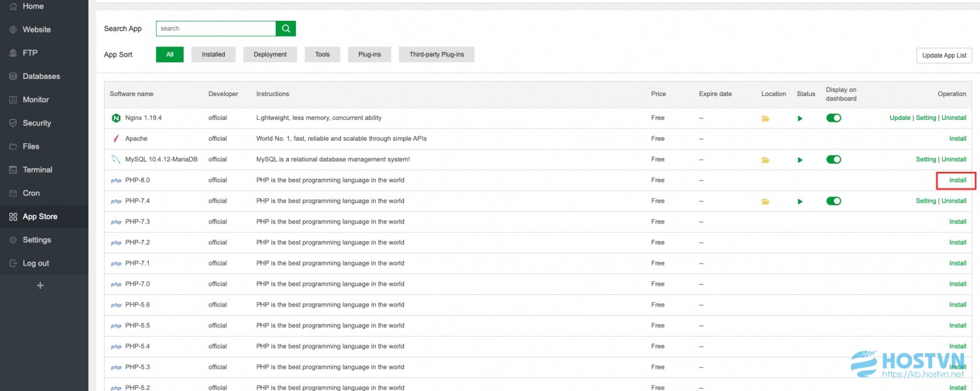Screen dimensions: 980x391
Task: Open the MySQL install location folder icon
Action: click(765, 160)
